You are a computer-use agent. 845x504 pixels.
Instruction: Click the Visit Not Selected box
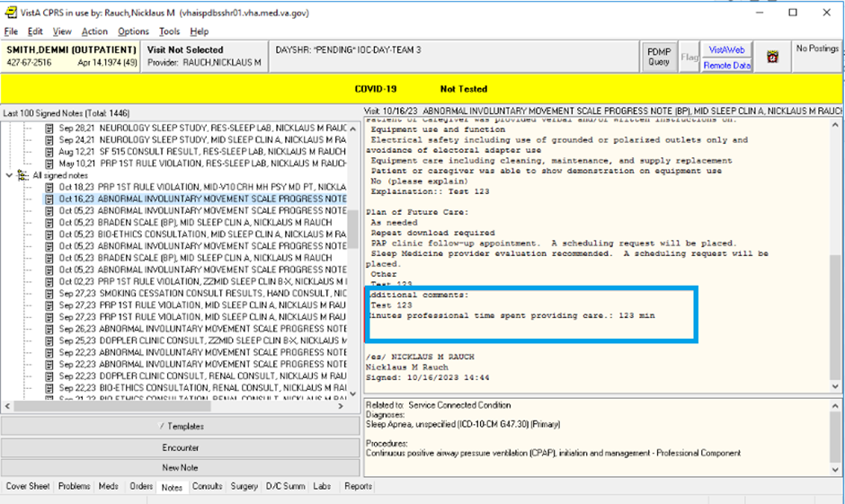(x=204, y=57)
